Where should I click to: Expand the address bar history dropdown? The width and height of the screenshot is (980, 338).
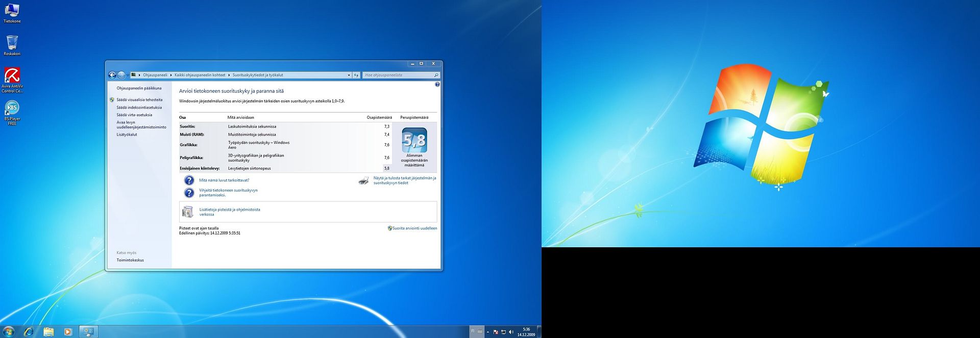(x=349, y=75)
